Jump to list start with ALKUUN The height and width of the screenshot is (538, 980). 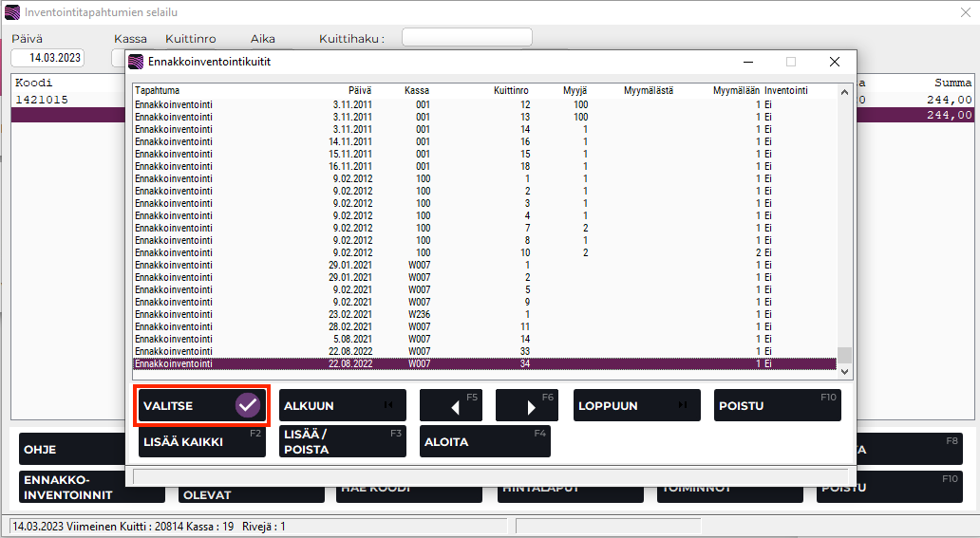(342, 405)
